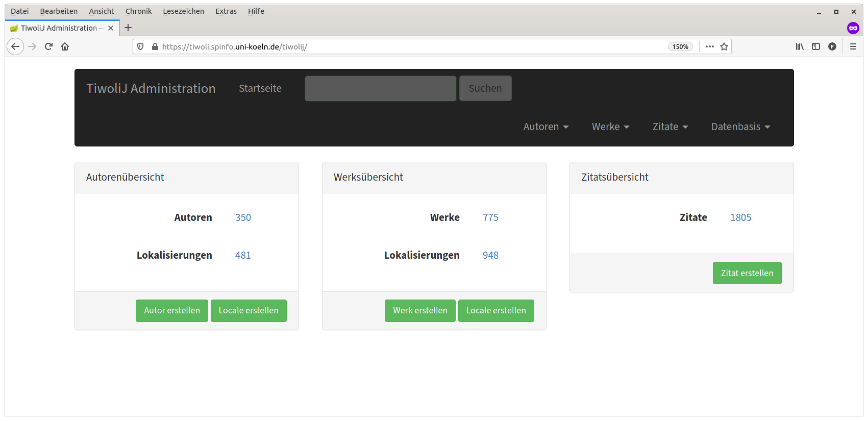Open the Hilfe menu
868x421 pixels.
point(256,11)
